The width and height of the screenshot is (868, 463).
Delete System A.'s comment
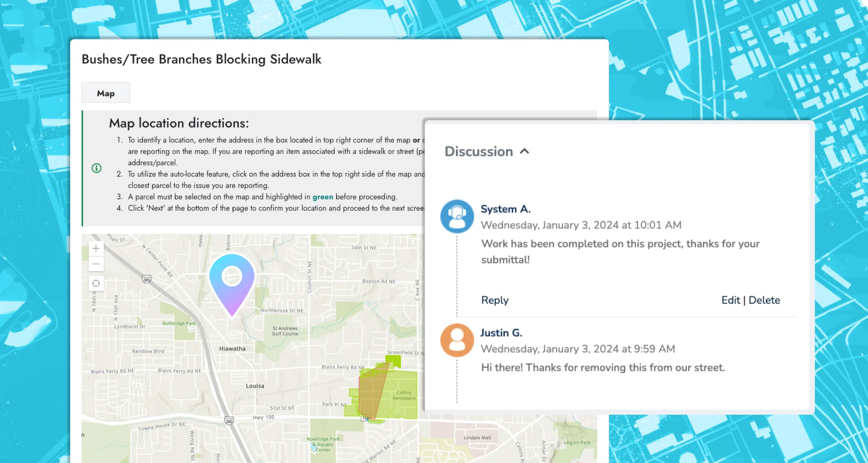[764, 300]
